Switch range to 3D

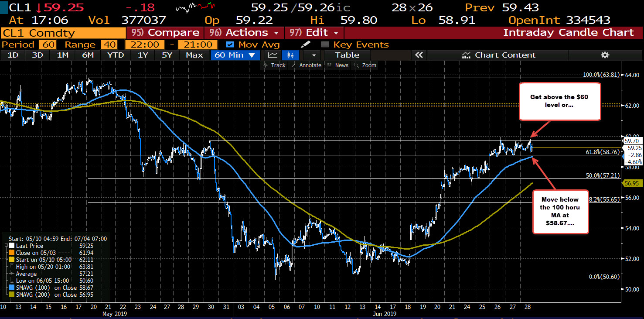pos(37,55)
